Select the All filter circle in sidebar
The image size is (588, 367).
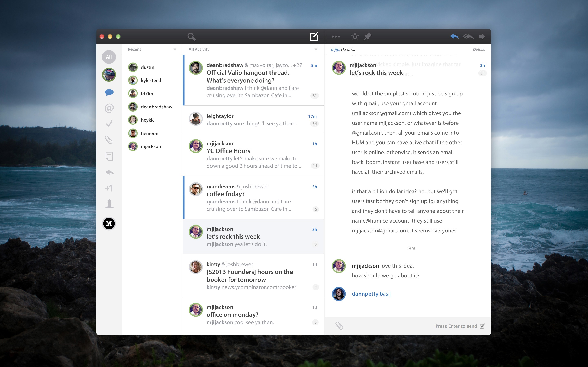tap(109, 57)
